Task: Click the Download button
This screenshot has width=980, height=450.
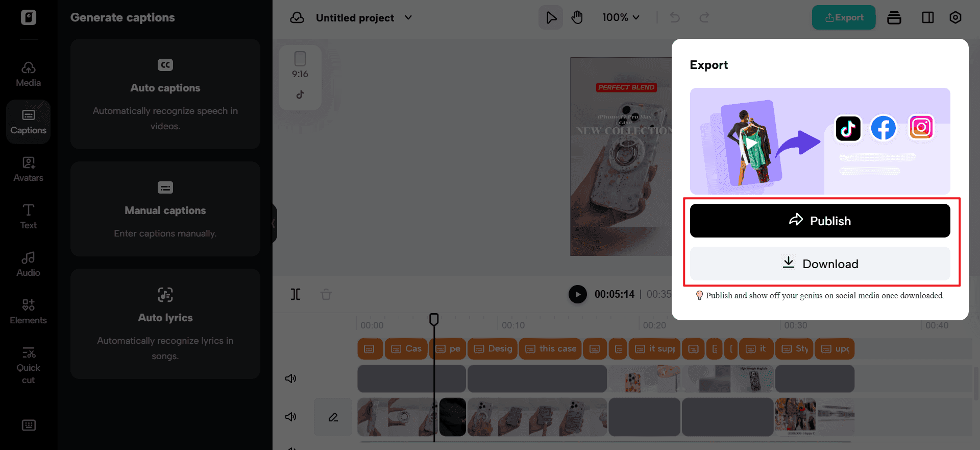Action: pyautogui.click(x=820, y=264)
